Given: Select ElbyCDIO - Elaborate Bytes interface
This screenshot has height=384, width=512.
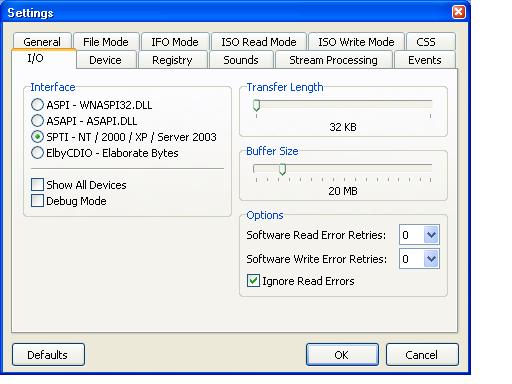Looking at the screenshot, I should point(37,153).
